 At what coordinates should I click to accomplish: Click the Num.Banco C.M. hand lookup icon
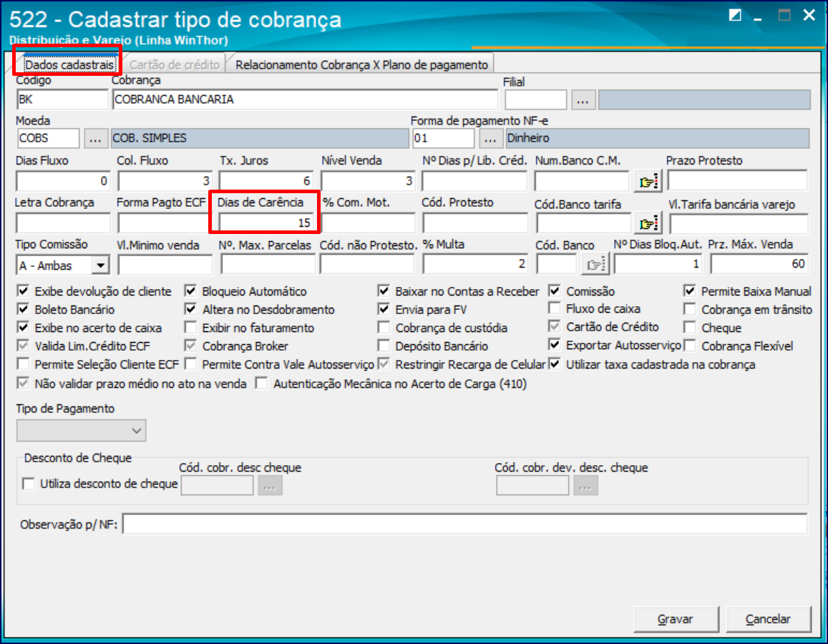pos(648,182)
